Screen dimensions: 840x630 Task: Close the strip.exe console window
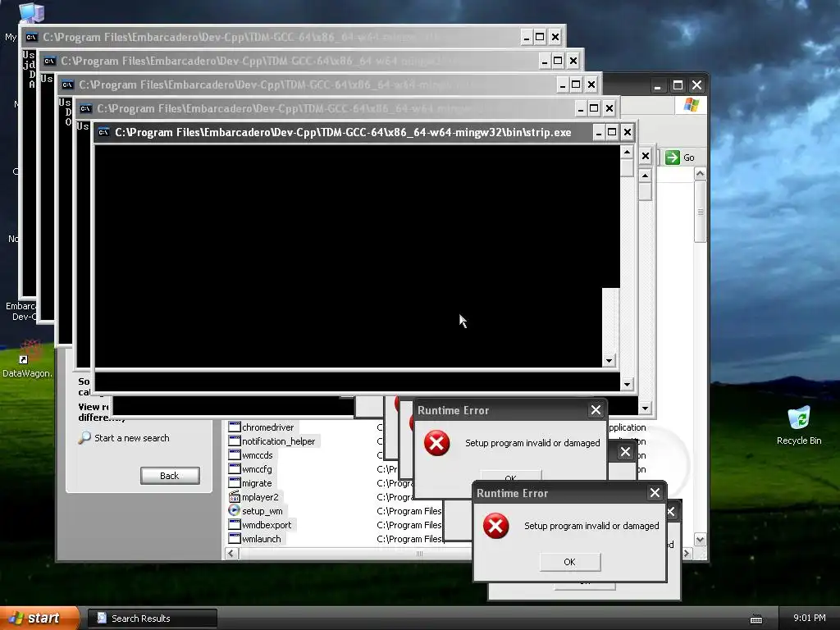pyautogui.click(x=628, y=132)
